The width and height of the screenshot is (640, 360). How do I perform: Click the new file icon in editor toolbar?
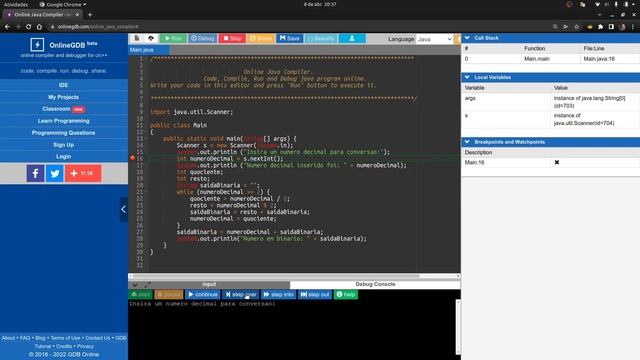coord(137,38)
